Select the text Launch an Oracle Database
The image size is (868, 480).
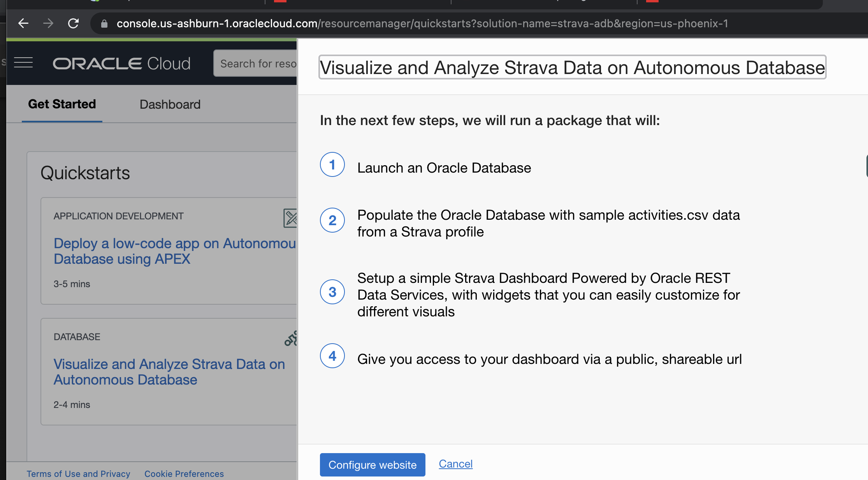pyautogui.click(x=444, y=168)
